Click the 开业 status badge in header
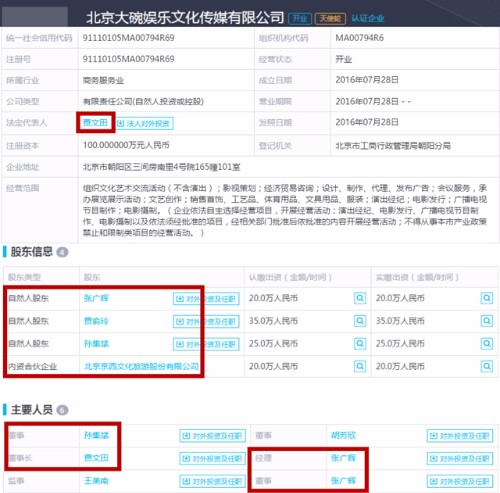 [x=300, y=18]
